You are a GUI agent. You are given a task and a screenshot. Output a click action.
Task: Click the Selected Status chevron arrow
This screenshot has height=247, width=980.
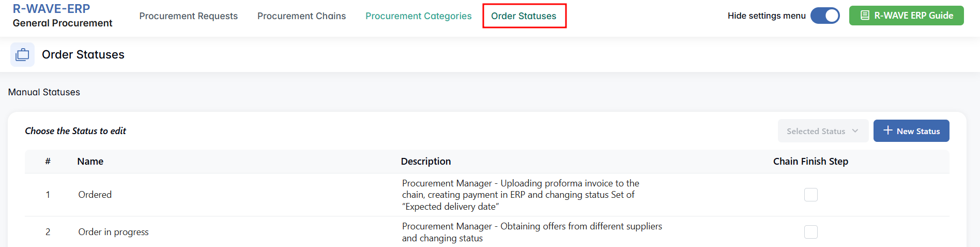pos(855,131)
